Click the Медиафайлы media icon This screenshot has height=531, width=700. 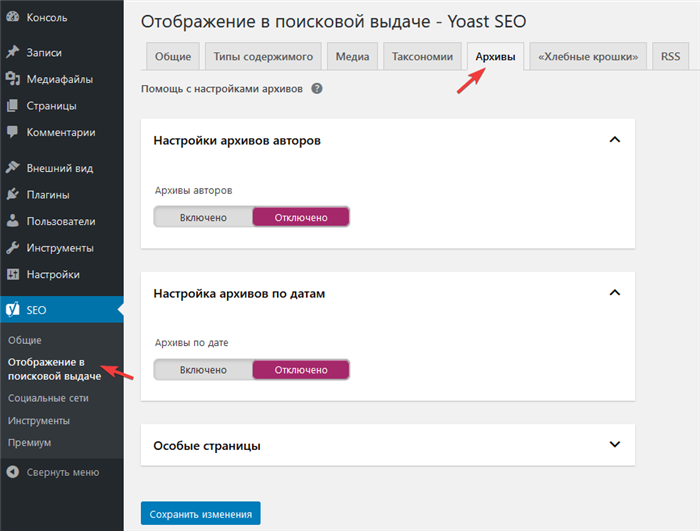click(x=13, y=79)
